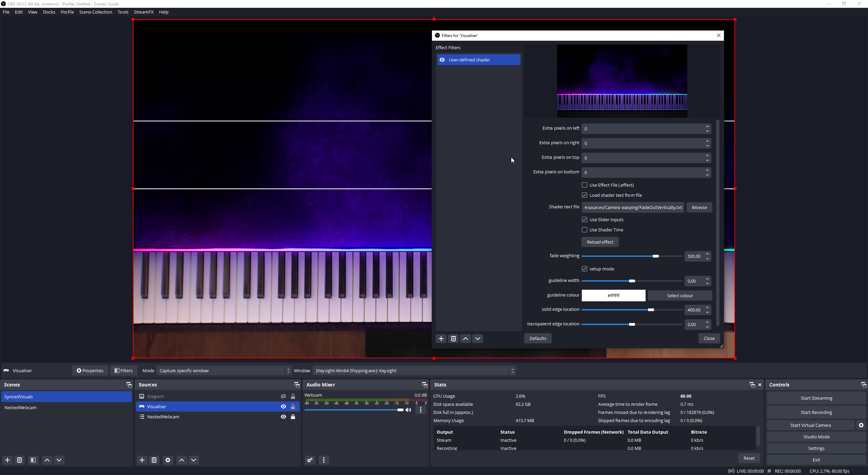868x475 pixels.
Task: Uncheck the setup mode checkbox
Action: click(x=585, y=269)
